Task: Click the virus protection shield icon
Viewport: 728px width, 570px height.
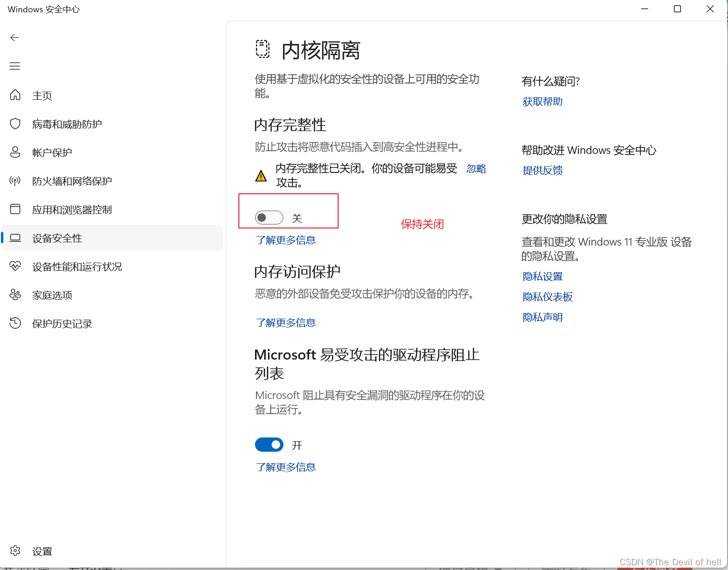Action: [15, 123]
